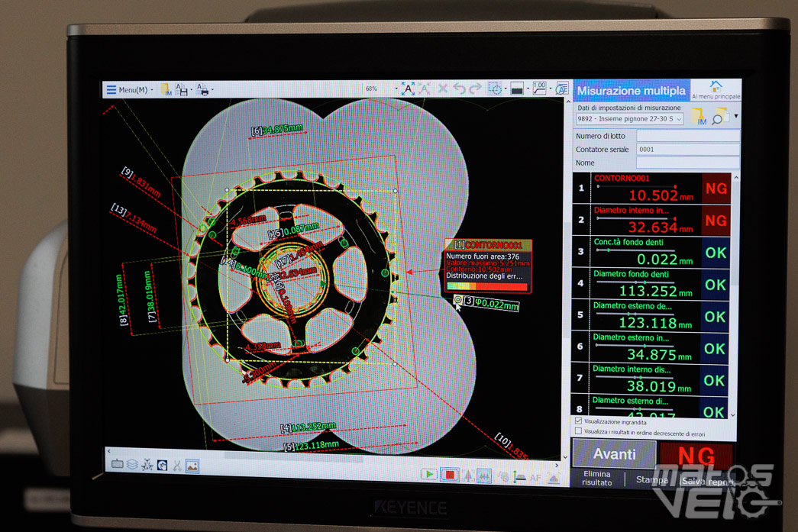The height and width of the screenshot is (532, 798).
Task: Toggle the picture display icon
Action: click(192, 466)
